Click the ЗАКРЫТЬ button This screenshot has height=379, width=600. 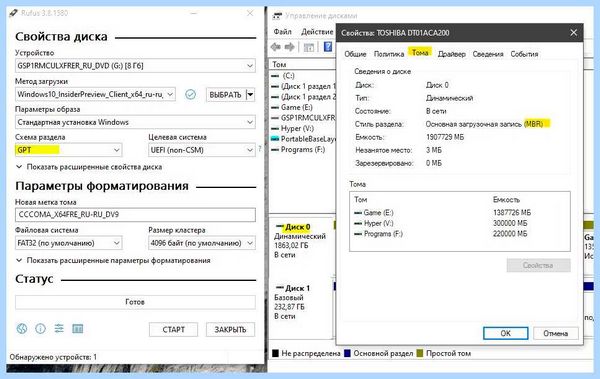[230, 330]
